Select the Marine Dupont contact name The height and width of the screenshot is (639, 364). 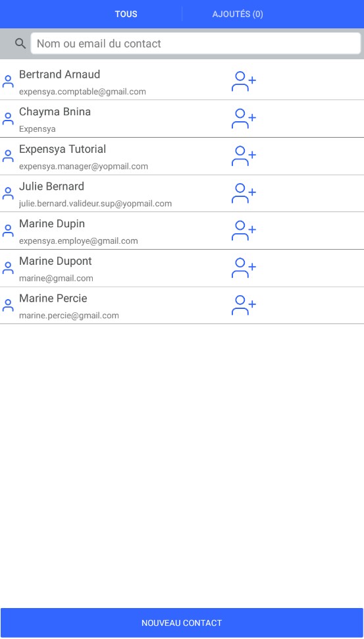(55, 262)
